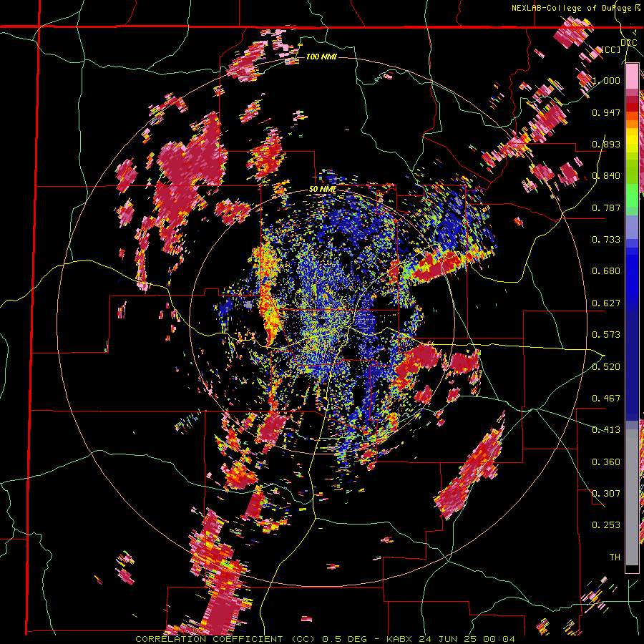Click the 100 NMI range ring label

[x=321, y=57]
